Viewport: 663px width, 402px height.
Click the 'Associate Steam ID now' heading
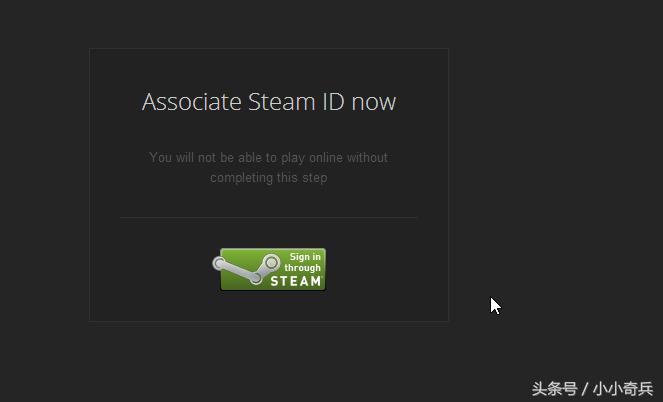[x=269, y=102]
